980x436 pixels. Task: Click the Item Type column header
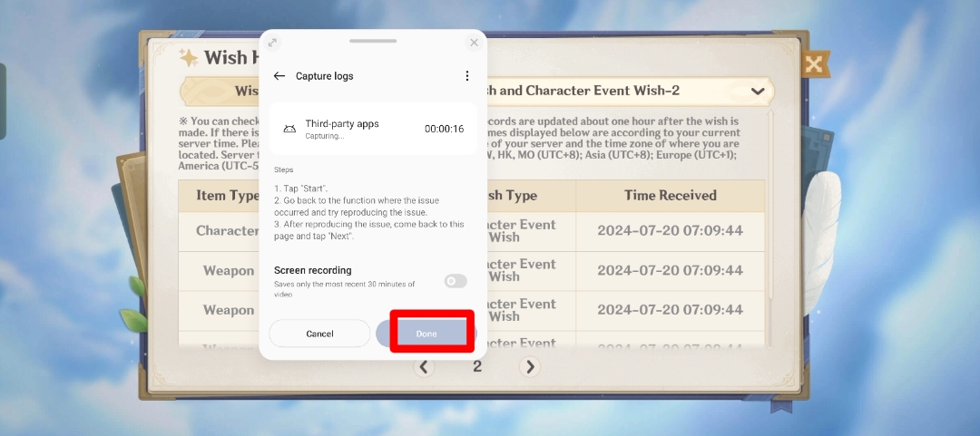coord(220,196)
